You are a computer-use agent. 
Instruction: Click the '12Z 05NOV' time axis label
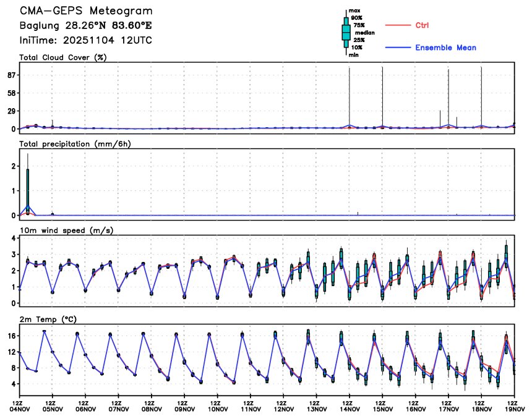tap(53, 406)
